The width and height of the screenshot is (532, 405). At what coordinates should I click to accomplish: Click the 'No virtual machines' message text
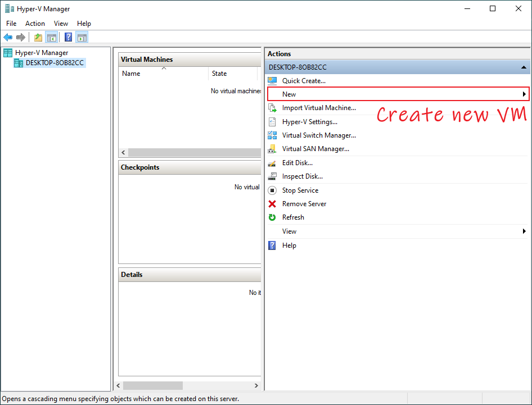pyautogui.click(x=236, y=91)
